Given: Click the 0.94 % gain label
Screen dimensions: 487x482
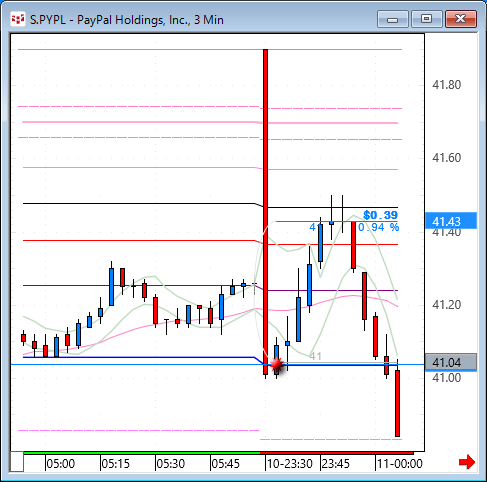Looking at the screenshot, I should [x=379, y=227].
